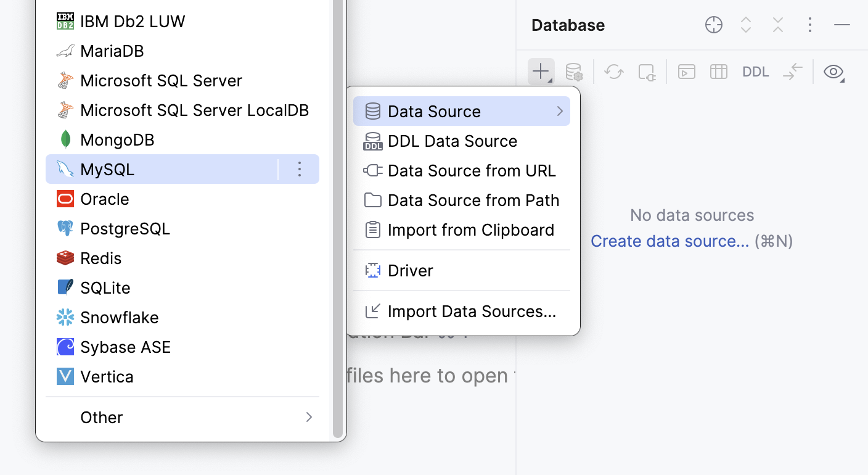Click the Create data source link
This screenshot has height=475, width=868.
click(669, 241)
